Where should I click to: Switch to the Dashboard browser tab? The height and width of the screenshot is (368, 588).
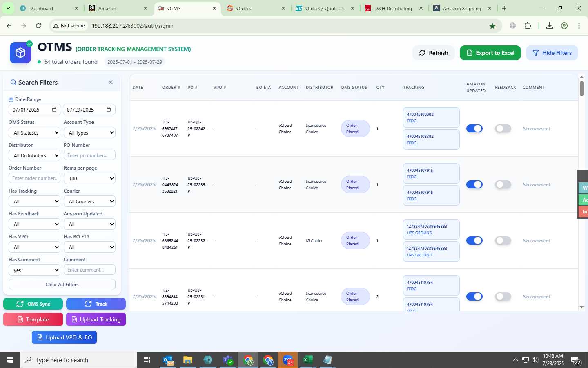[49, 8]
